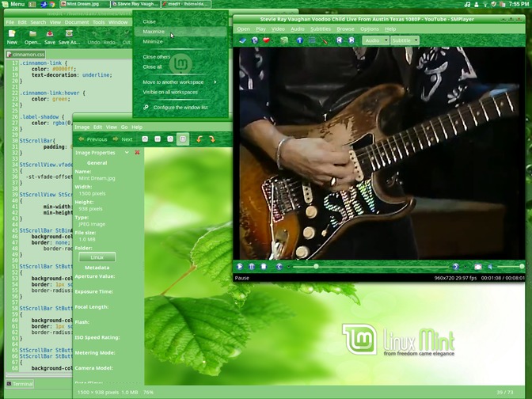The image size is (532, 399).
Task: Open the SMPlayer Open menu
Action: click(243, 29)
